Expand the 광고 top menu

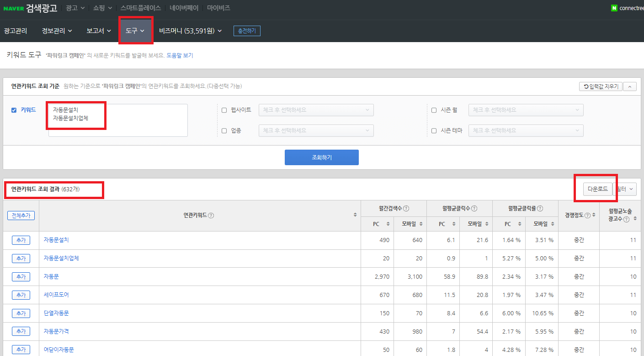coord(75,8)
